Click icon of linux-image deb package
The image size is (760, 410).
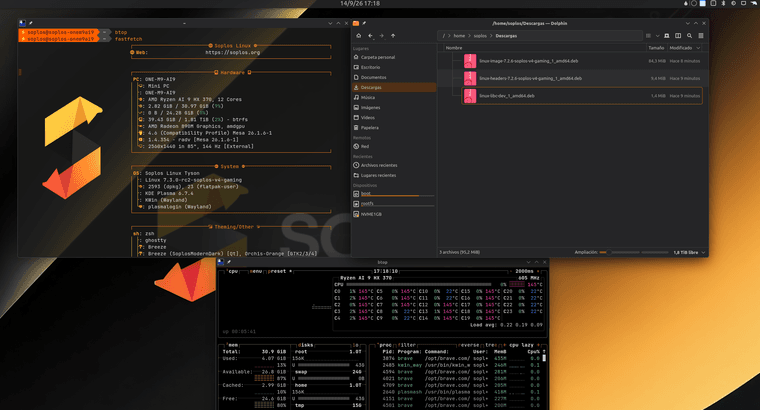click(470, 61)
